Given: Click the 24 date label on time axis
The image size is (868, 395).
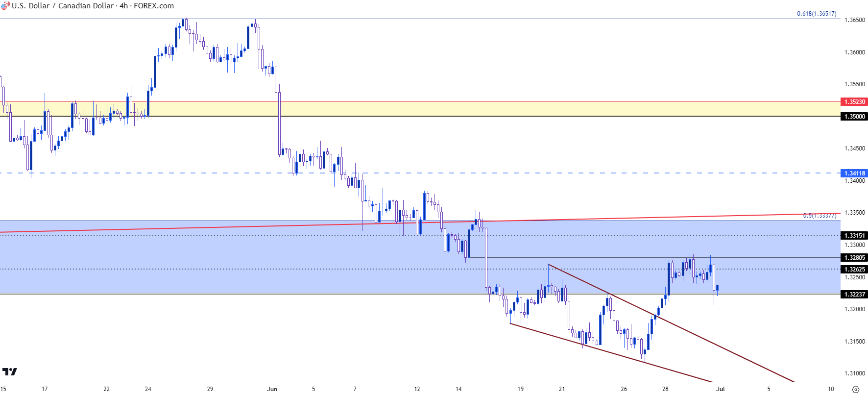Looking at the screenshot, I should click(x=148, y=389).
